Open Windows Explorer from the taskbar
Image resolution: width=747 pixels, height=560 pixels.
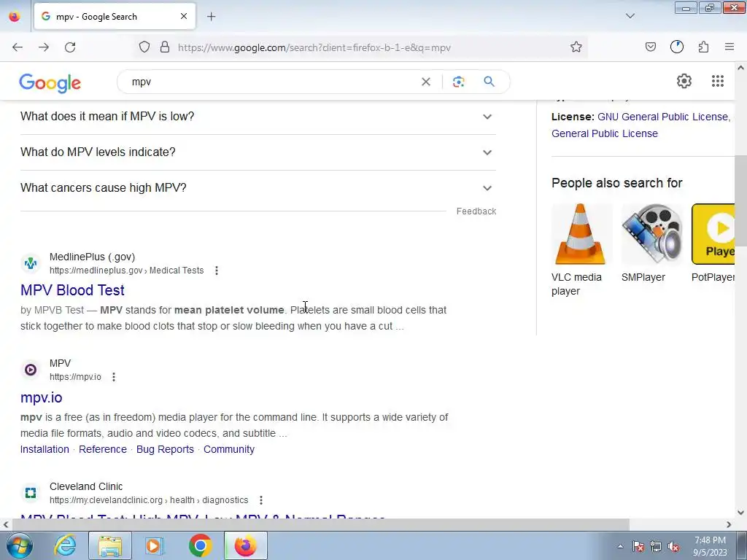(x=110, y=545)
